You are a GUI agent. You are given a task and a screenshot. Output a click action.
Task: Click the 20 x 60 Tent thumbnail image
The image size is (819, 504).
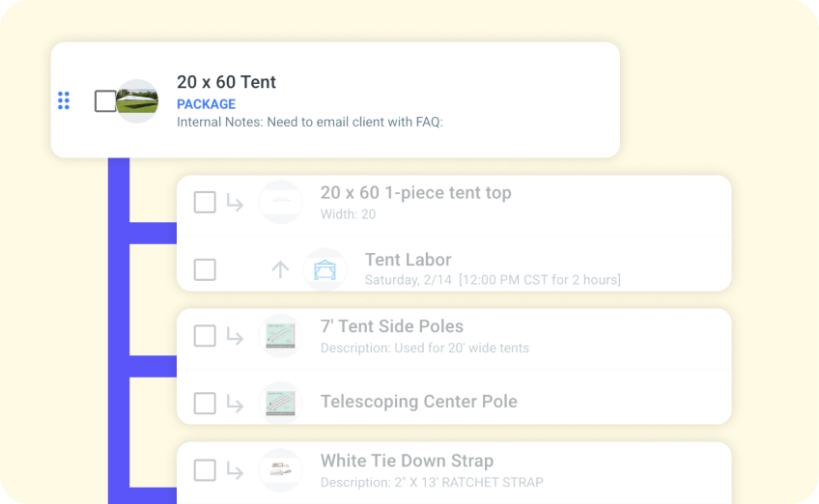point(138,100)
